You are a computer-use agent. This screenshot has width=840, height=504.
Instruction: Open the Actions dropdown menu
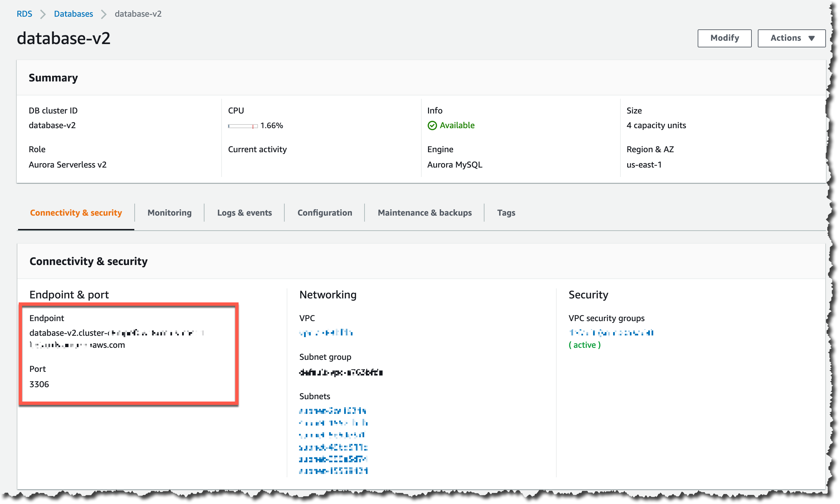(792, 38)
